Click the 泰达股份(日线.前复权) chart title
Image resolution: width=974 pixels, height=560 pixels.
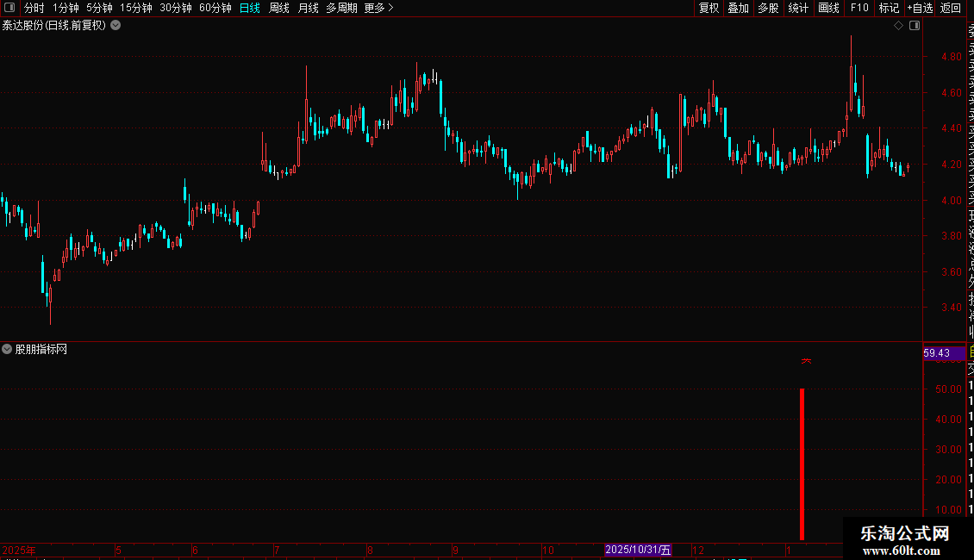[x=54, y=26]
